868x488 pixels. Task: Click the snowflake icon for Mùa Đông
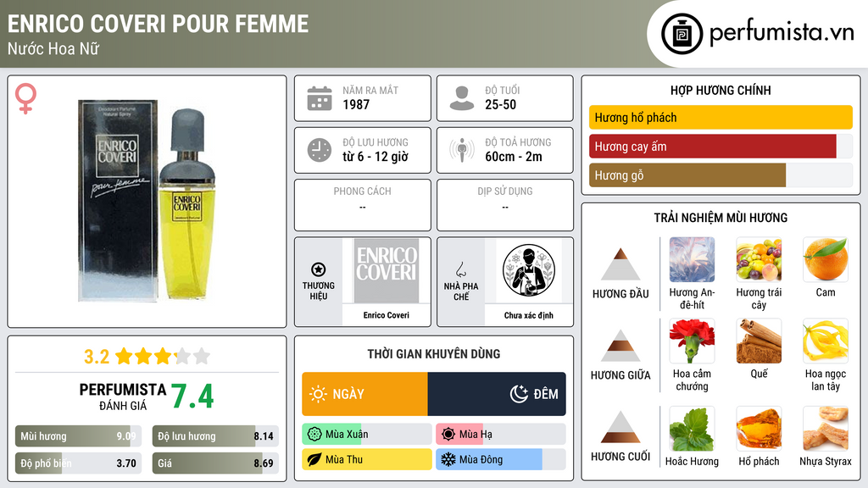[x=448, y=459]
